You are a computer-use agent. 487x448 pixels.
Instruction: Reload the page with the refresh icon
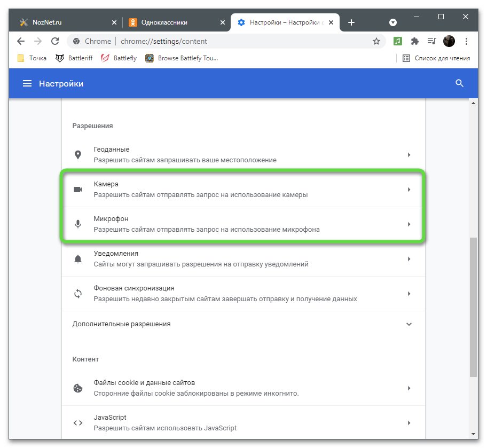(54, 41)
